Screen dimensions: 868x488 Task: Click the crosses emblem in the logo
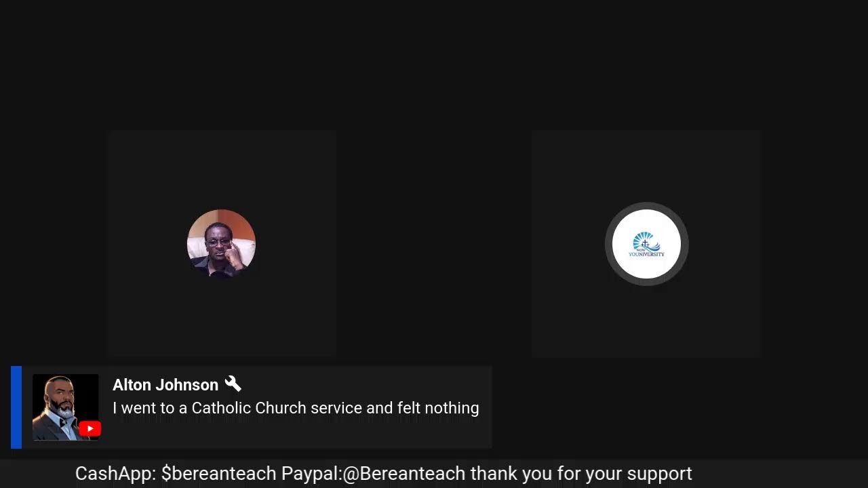click(x=645, y=244)
